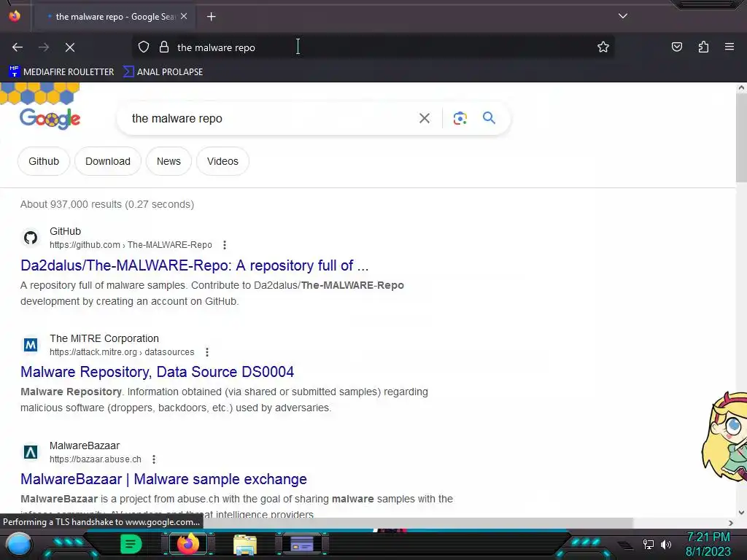
Task: Open the purple window app on taskbar
Action: (x=302, y=544)
